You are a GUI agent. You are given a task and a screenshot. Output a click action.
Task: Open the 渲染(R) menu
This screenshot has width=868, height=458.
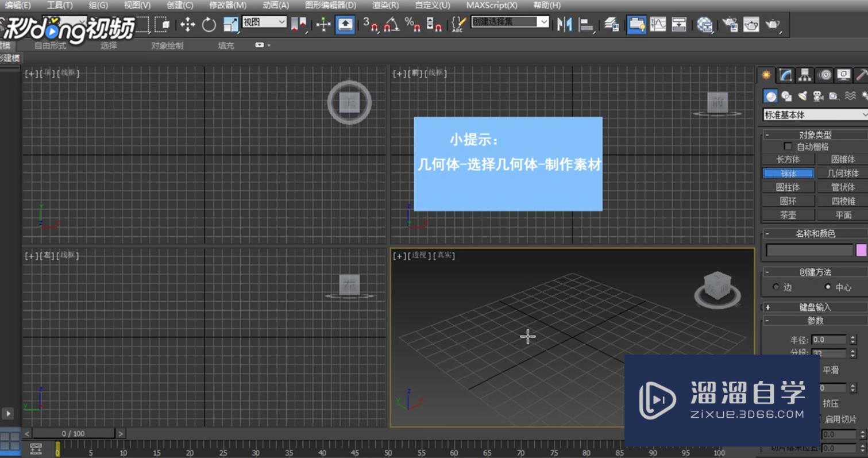click(385, 5)
